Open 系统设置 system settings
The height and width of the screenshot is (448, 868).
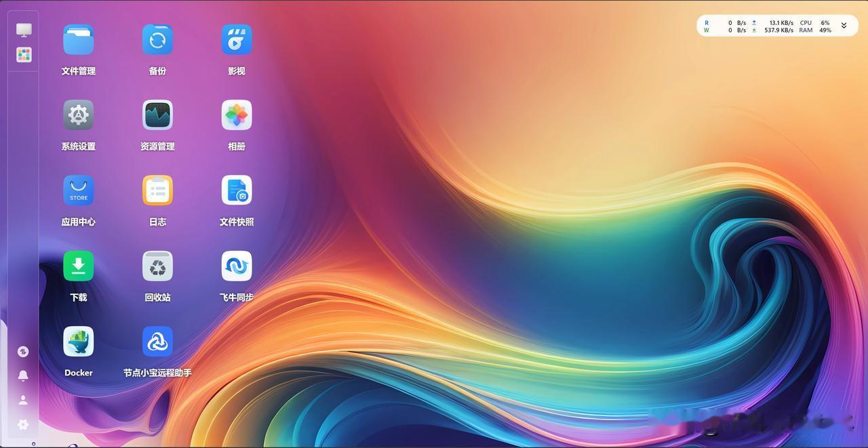(x=79, y=115)
